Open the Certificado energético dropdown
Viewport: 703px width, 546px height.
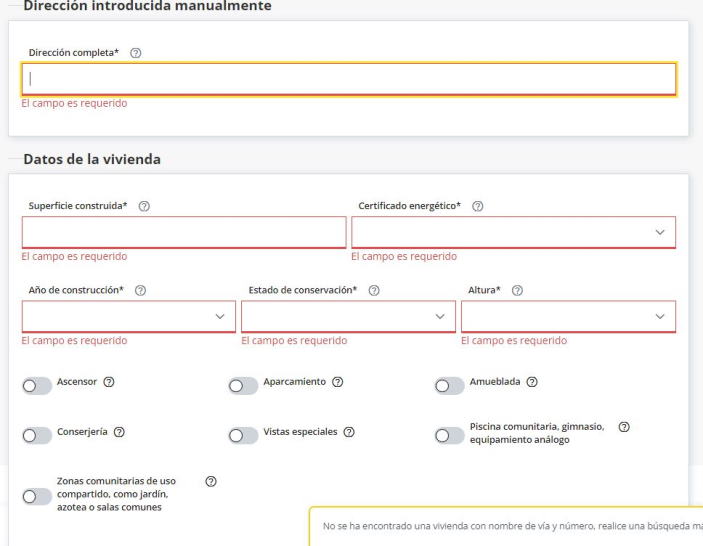click(x=513, y=232)
